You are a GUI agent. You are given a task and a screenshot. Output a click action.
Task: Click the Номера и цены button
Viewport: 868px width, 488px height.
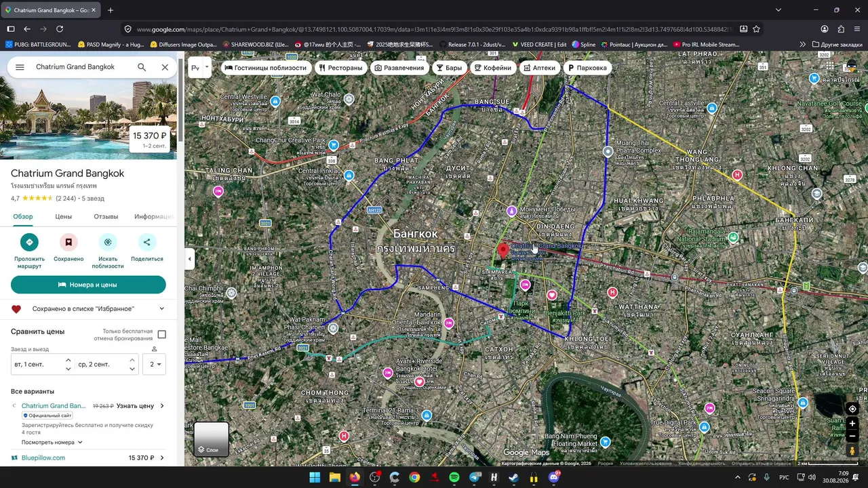tap(88, 285)
